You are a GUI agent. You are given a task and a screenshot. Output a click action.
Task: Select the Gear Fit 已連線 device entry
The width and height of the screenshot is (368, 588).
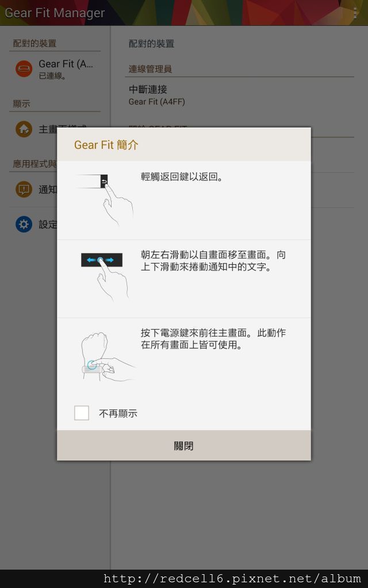55,69
